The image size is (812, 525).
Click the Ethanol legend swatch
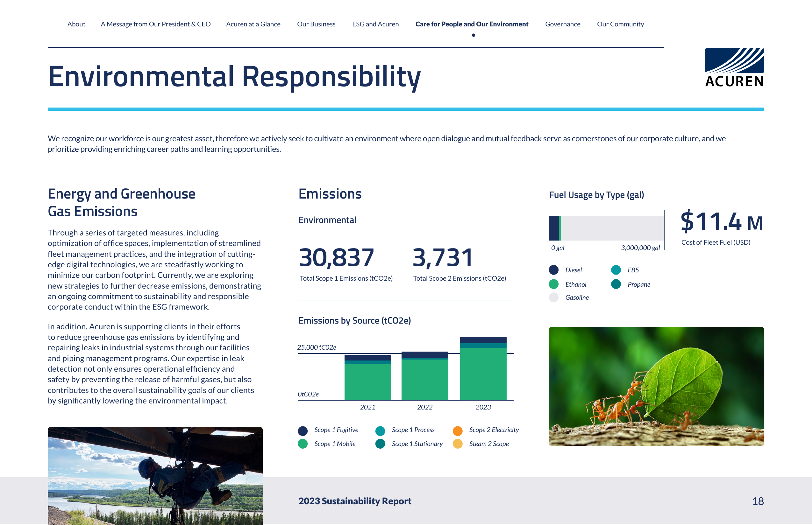pos(554,284)
